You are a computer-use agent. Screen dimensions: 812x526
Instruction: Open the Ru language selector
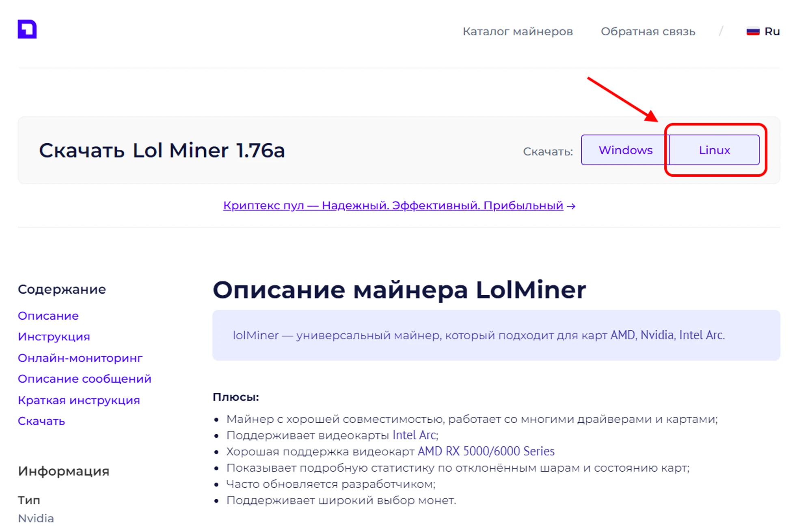pos(771,31)
